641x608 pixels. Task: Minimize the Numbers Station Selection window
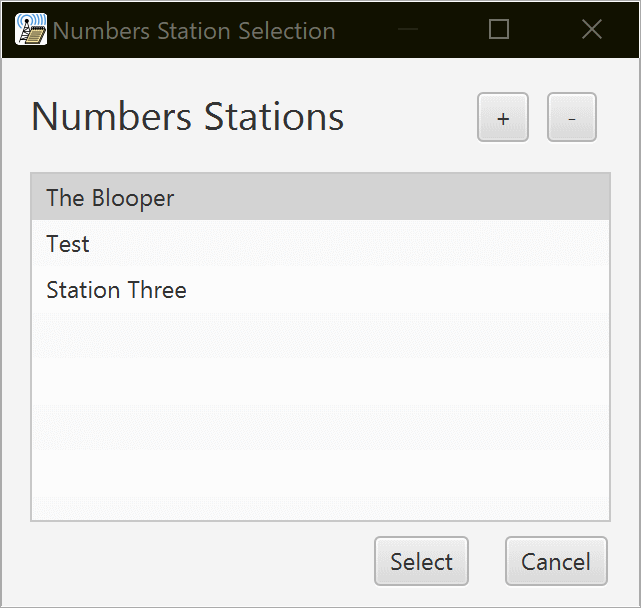point(407,29)
